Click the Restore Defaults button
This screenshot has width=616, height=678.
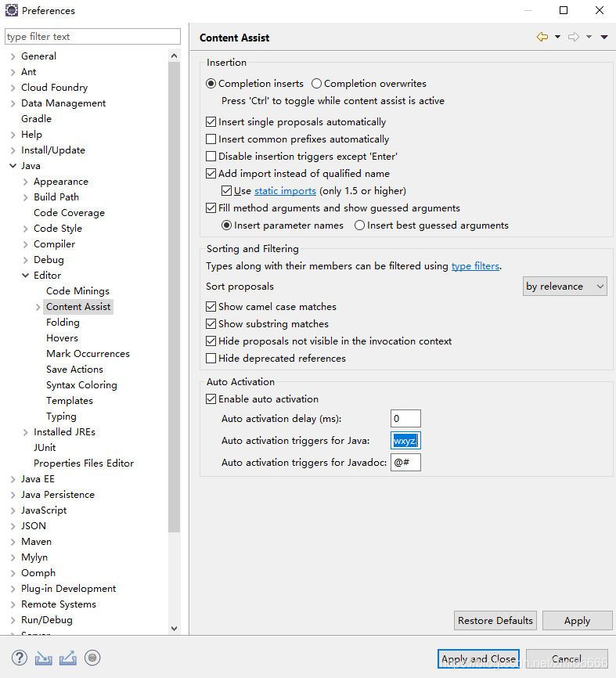tap(495, 621)
